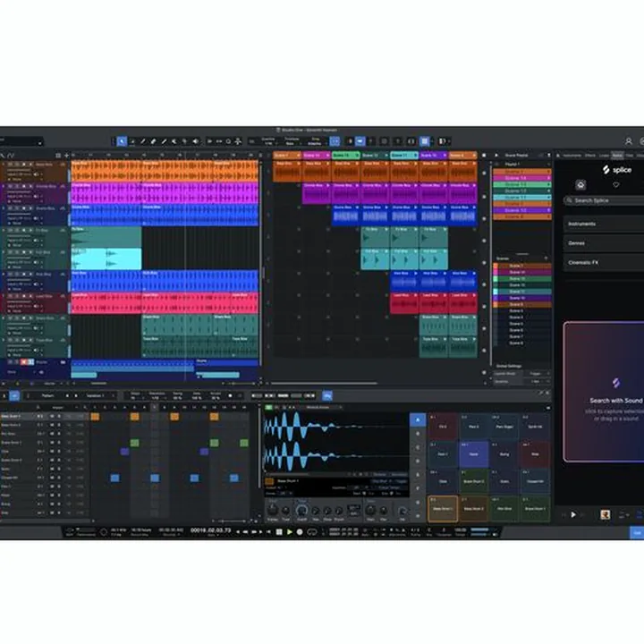Solo the magenta Chords bus track

click(x=17, y=186)
